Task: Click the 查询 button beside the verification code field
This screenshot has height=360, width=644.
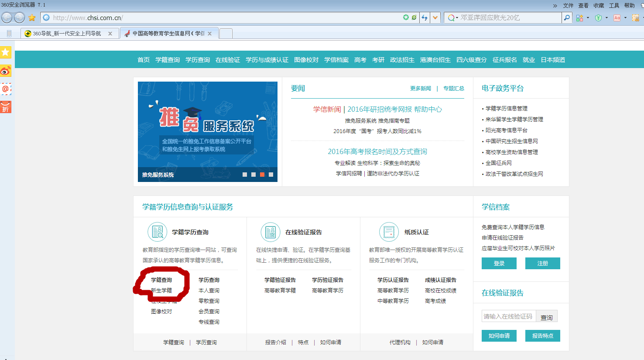Action: (547, 317)
